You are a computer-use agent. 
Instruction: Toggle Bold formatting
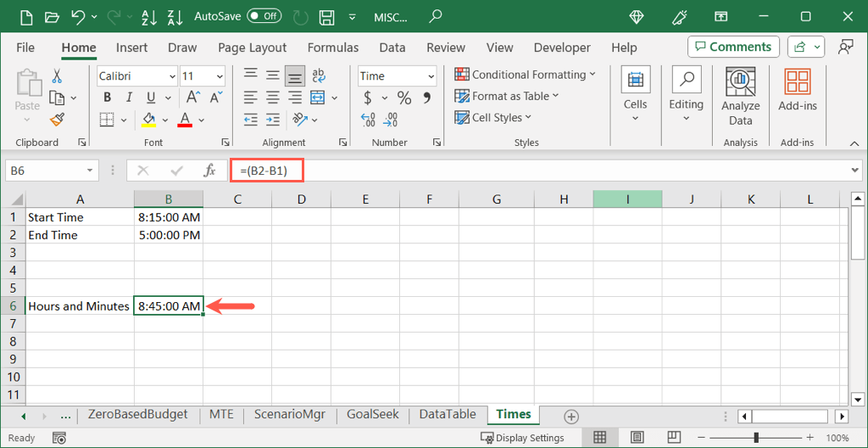[x=108, y=98]
